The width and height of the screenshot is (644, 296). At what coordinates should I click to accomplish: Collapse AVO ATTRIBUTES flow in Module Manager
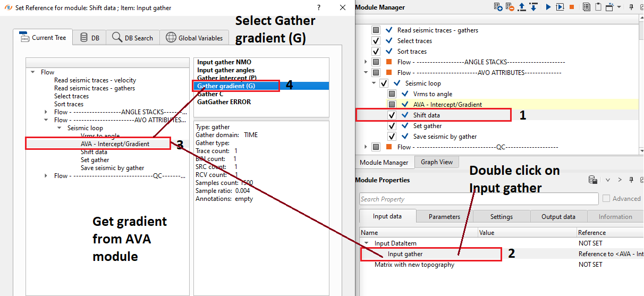[366, 73]
